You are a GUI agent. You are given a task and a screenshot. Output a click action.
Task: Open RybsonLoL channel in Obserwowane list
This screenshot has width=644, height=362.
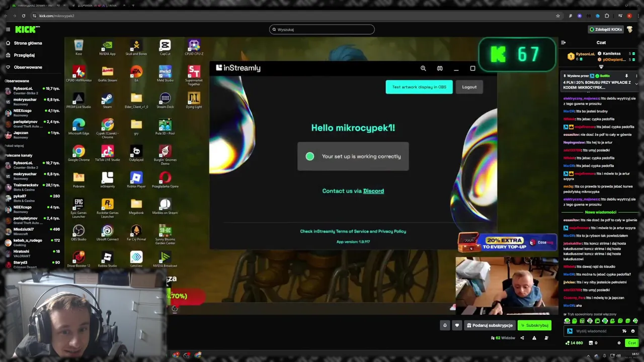(x=33, y=90)
